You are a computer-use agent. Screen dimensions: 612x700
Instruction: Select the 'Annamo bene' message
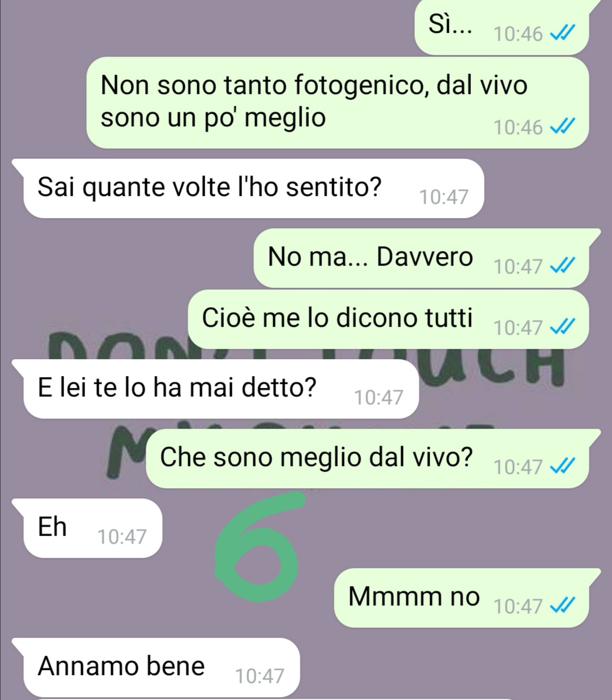[x=156, y=668]
